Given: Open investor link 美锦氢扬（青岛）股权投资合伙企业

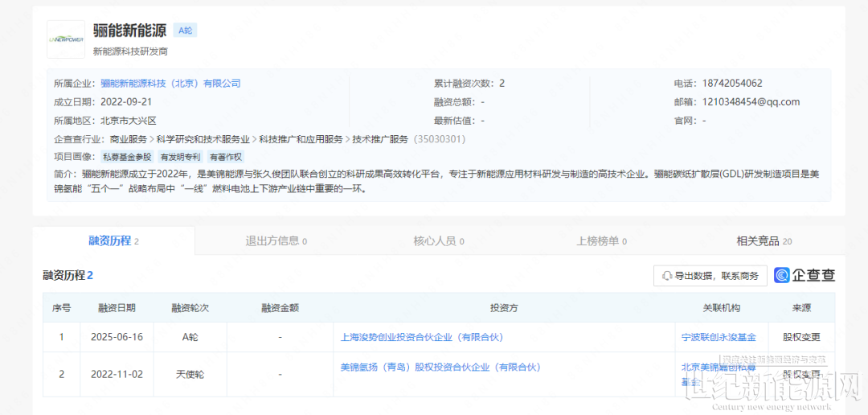Looking at the screenshot, I should click(x=440, y=367).
